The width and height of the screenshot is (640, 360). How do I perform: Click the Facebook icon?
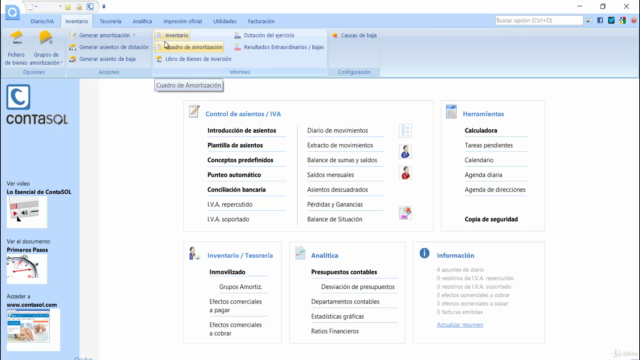(x=600, y=20)
